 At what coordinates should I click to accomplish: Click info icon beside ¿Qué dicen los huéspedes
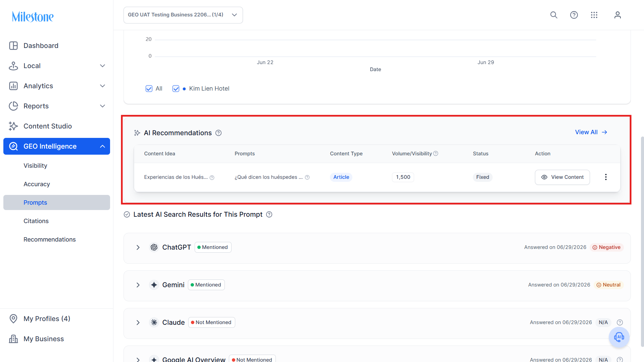tap(307, 177)
